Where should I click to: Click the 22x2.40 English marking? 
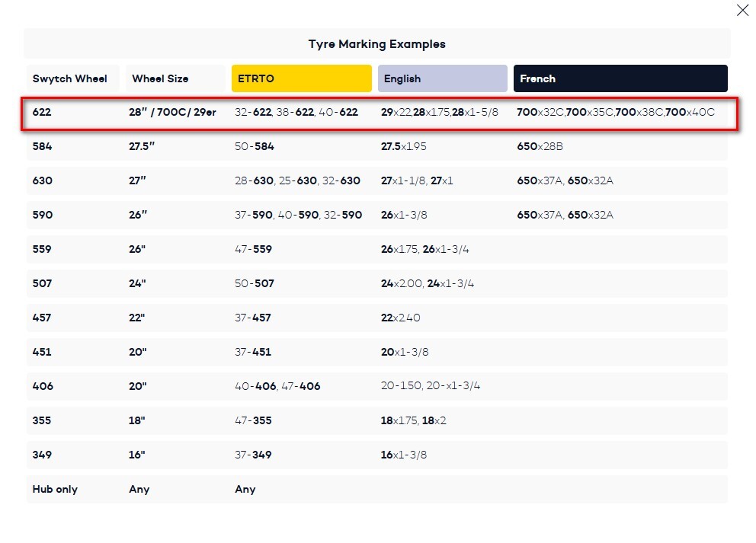(x=401, y=318)
